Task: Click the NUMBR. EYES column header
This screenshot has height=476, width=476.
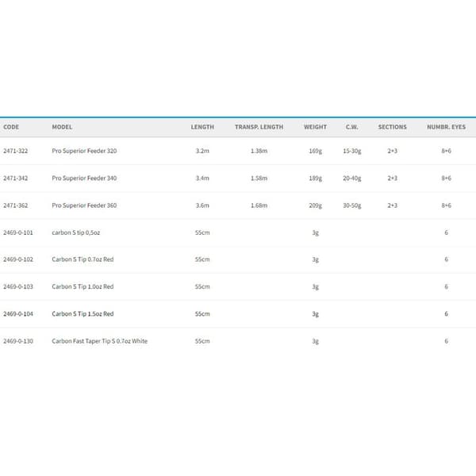Action: [x=446, y=127]
